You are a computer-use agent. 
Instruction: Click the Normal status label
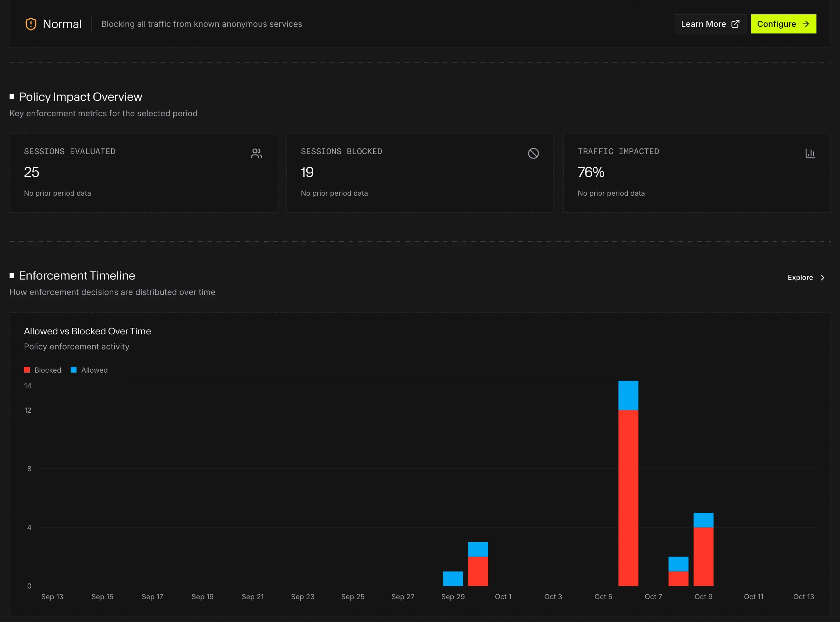coord(62,24)
